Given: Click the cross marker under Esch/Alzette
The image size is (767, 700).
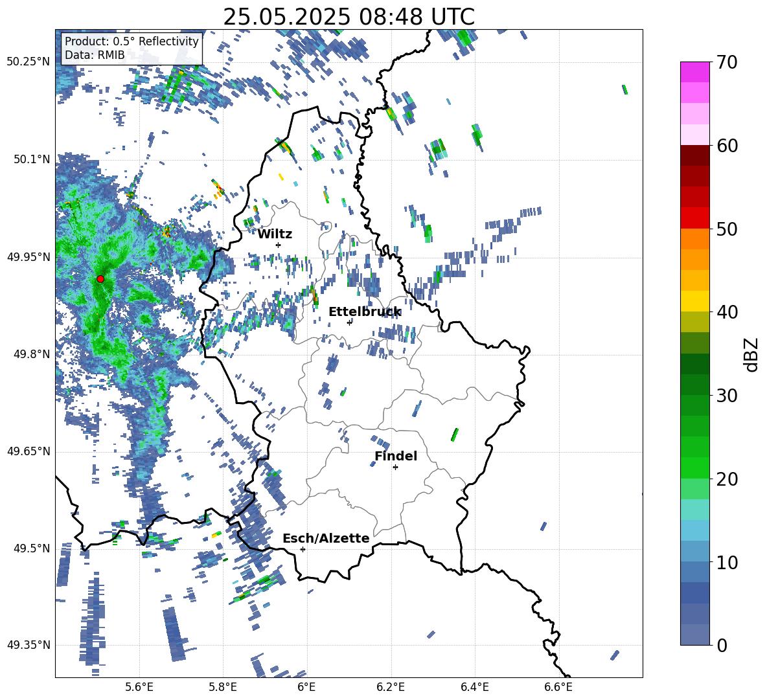Looking at the screenshot, I should point(303,549).
